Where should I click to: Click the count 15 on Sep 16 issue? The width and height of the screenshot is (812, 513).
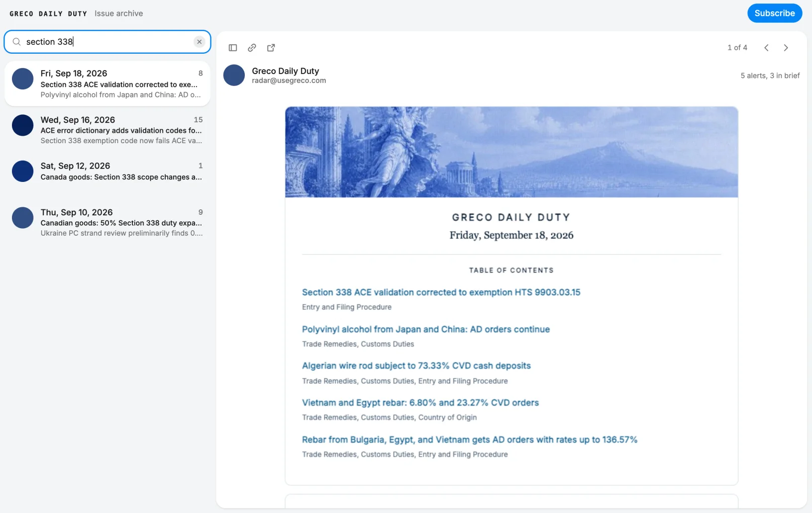(198, 120)
